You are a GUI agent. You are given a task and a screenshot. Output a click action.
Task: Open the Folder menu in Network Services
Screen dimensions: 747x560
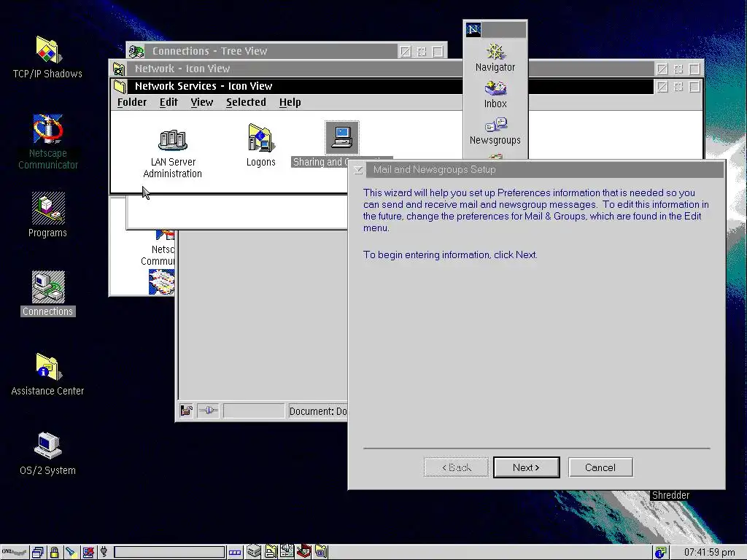(132, 102)
